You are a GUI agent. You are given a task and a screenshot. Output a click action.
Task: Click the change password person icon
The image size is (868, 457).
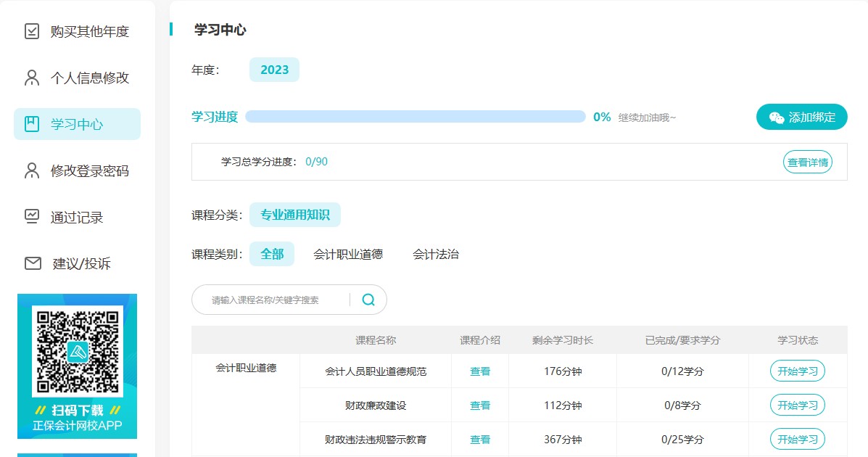32,170
